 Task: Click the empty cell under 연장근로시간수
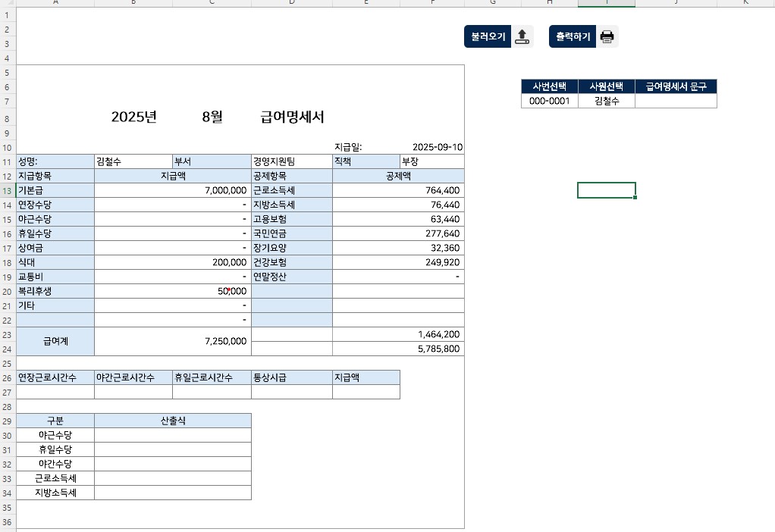pyautogui.click(x=55, y=392)
